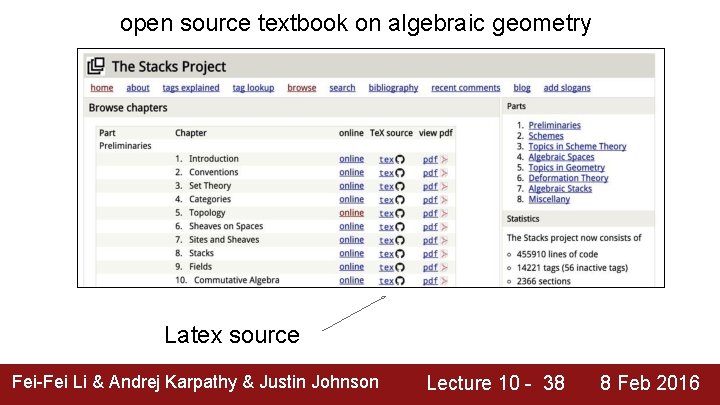Read Commutative Algebra online
This screenshot has height=405, width=720.
click(x=351, y=280)
